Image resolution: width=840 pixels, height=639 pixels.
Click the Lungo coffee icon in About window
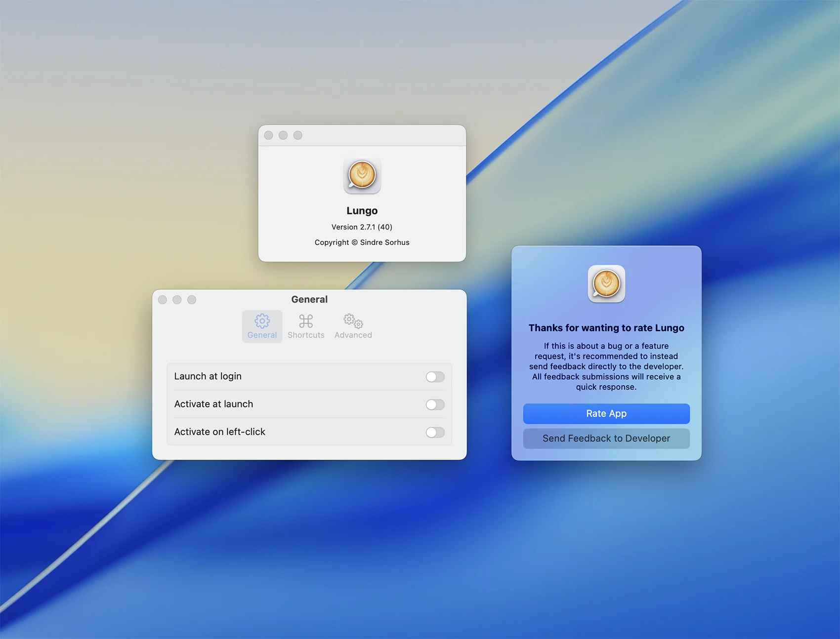click(x=362, y=176)
